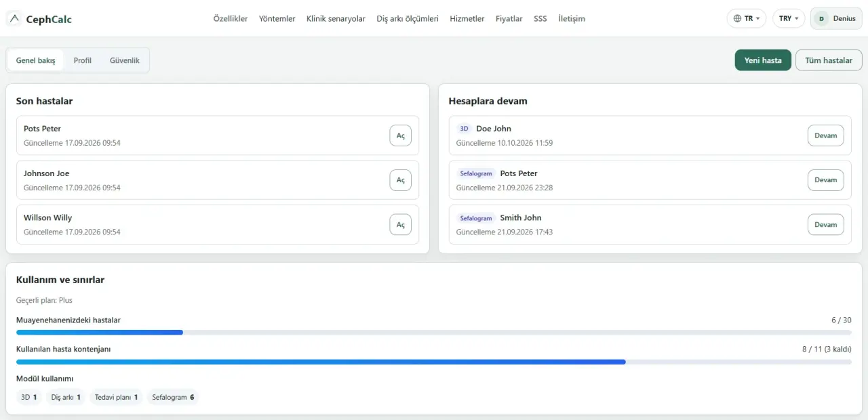Click the "Johnson Joe" patient name

click(x=47, y=173)
